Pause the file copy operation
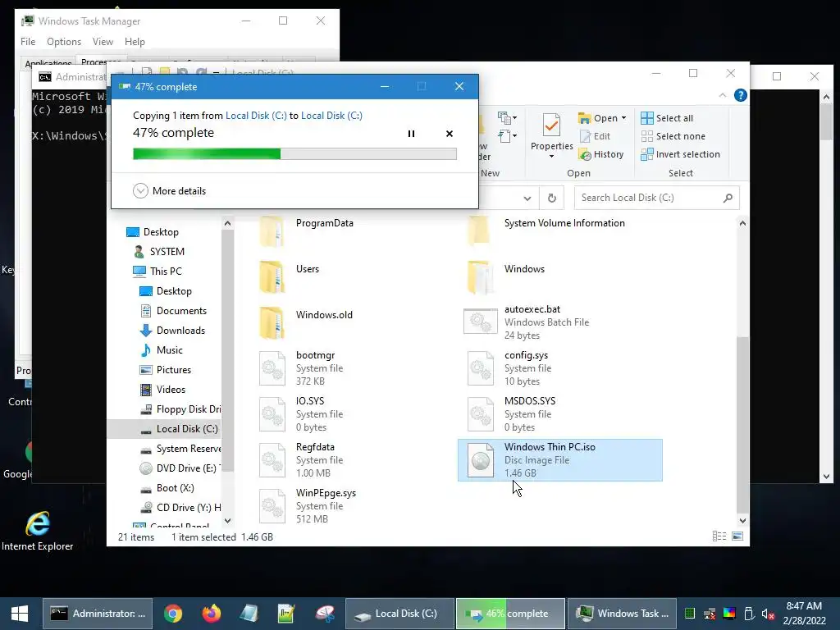 (411, 134)
